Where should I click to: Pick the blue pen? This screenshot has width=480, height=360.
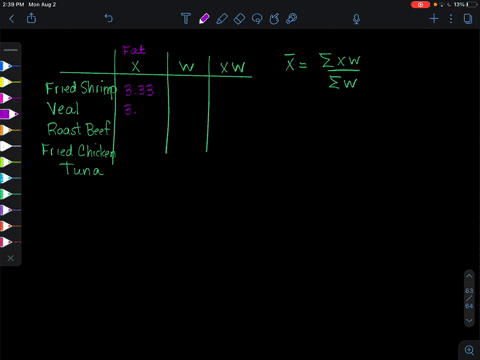pos(10,66)
